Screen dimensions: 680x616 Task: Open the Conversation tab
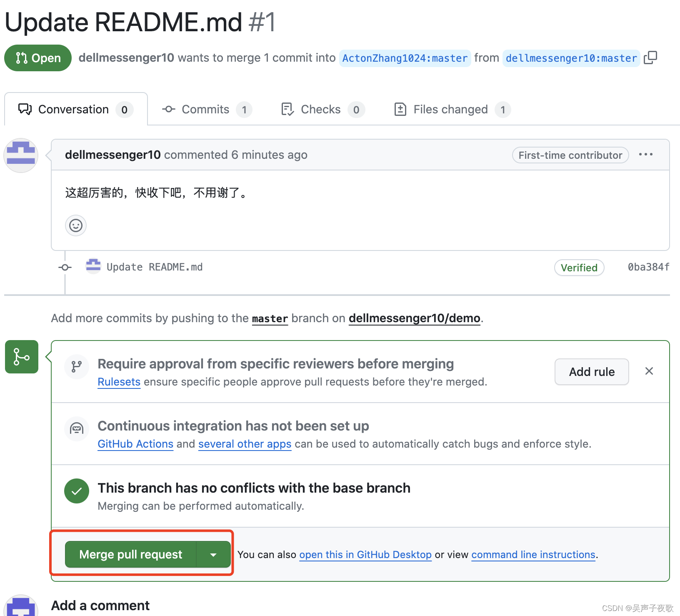coord(76,109)
